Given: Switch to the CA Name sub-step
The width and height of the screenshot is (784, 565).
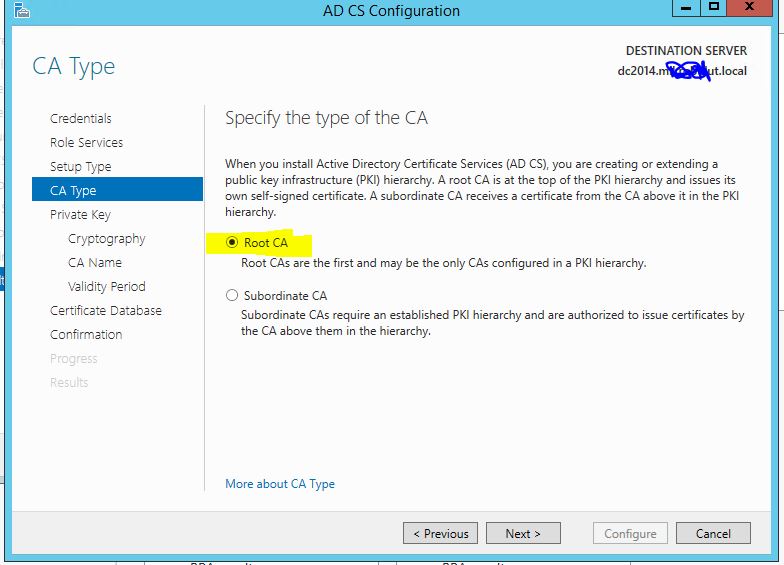Looking at the screenshot, I should coord(95,262).
